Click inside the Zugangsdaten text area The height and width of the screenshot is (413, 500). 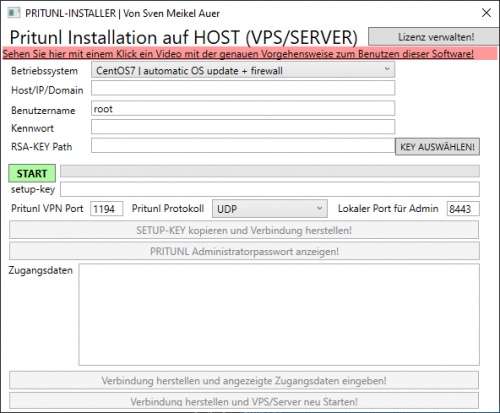[279, 315]
